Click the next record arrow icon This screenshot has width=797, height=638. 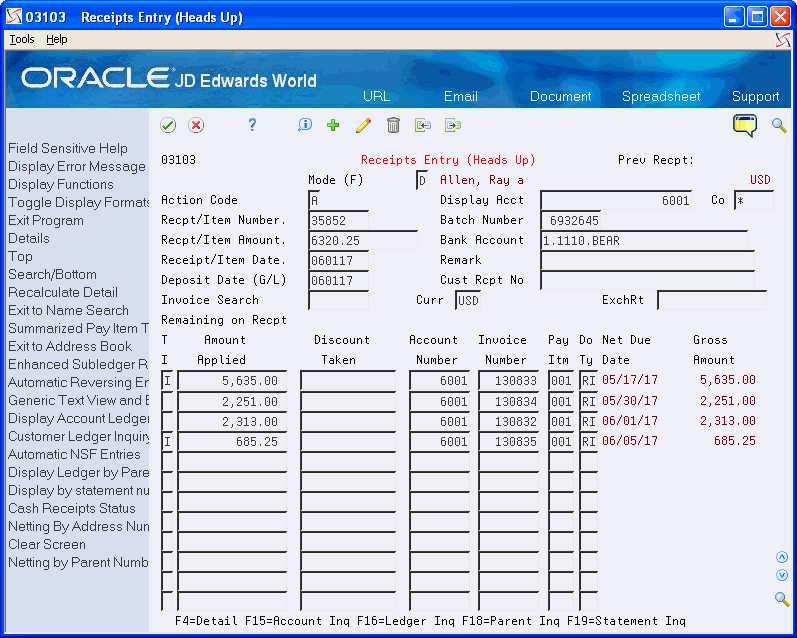(x=453, y=125)
